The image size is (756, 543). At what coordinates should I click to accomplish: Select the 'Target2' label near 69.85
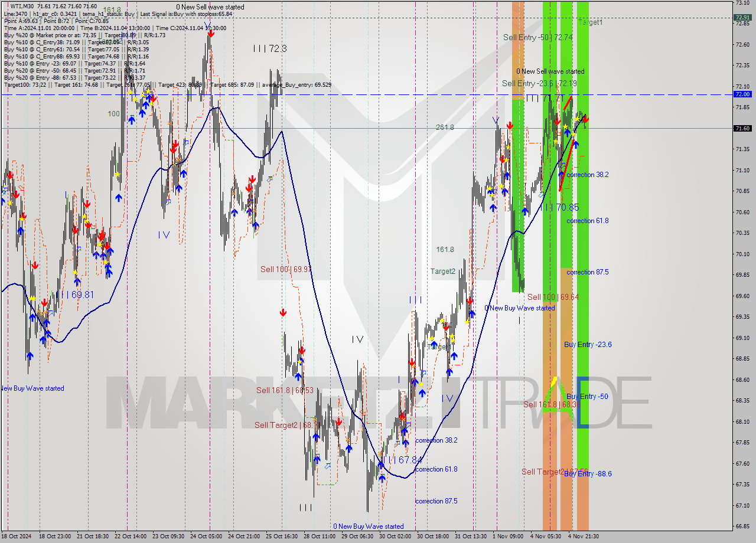pos(443,271)
